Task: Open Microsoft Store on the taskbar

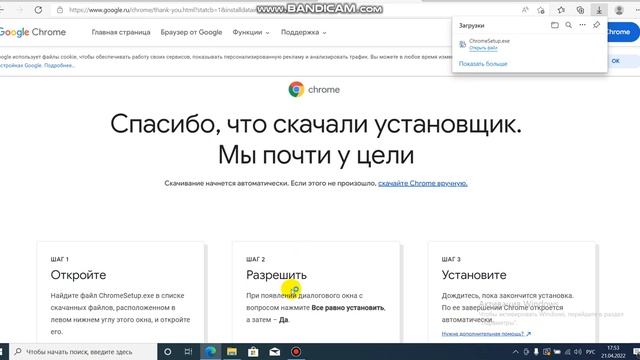Action: click(253, 351)
